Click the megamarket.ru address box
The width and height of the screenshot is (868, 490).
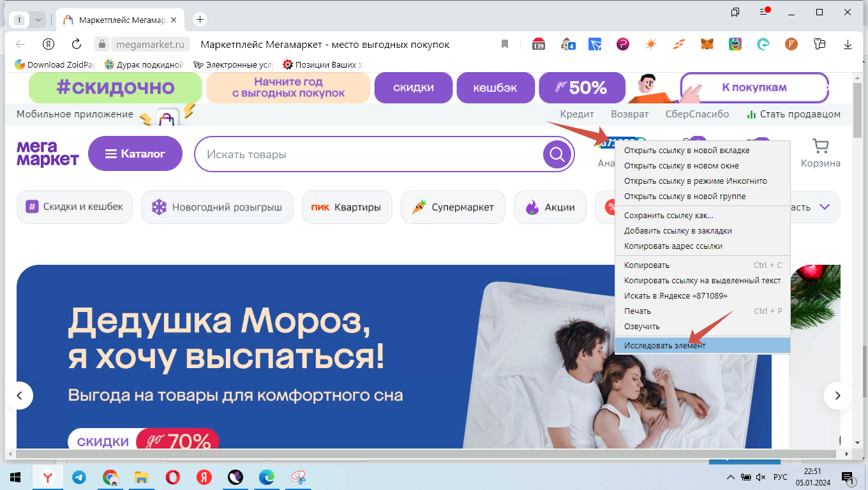pos(151,45)
